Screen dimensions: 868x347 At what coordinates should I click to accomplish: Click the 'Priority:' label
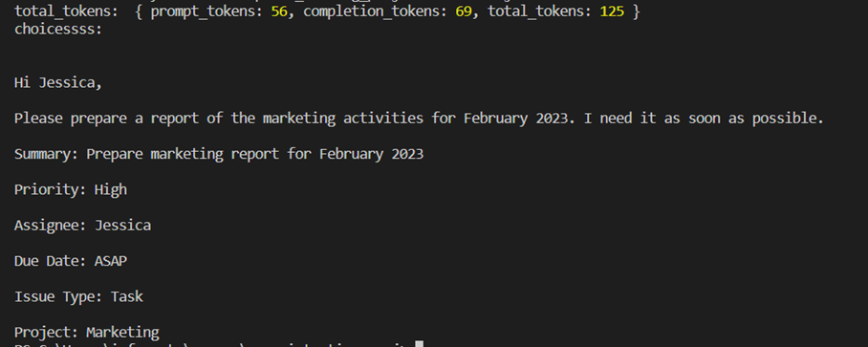51,190
